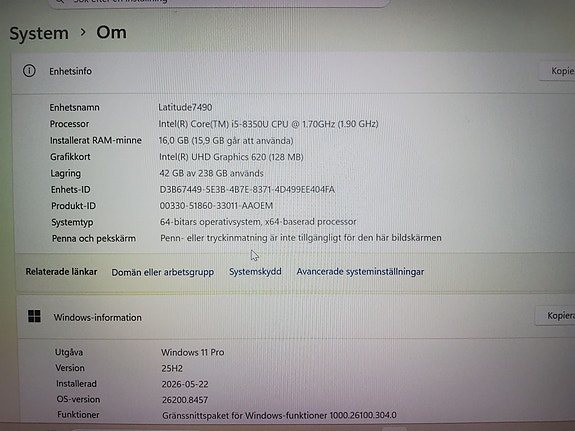Click the Produkt-ID value 00330-51860-33011-AAOEM

tap(216, 206)
